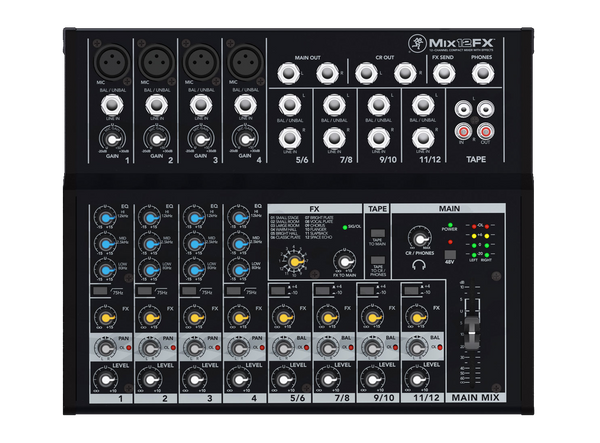Click the channel 2 PAN knob
Viewport: 600px width, 443px height.
153,347
